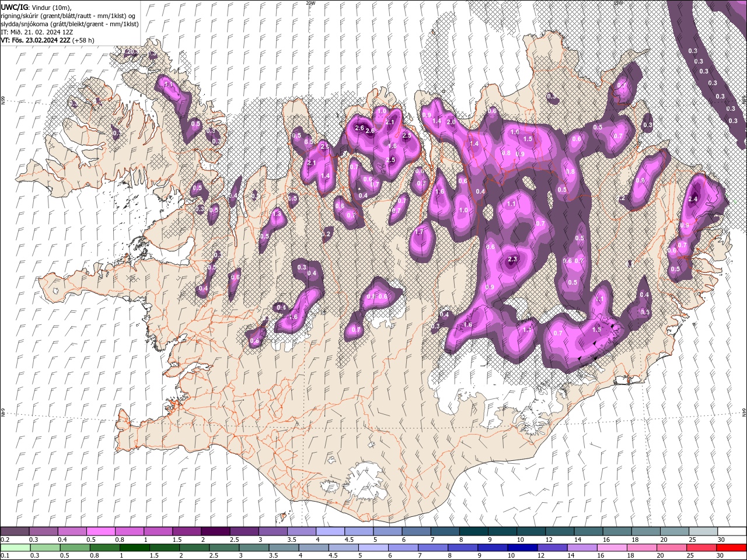
Task: Click the '(+58 h)' forecast offset text
Action: point(83,40)
